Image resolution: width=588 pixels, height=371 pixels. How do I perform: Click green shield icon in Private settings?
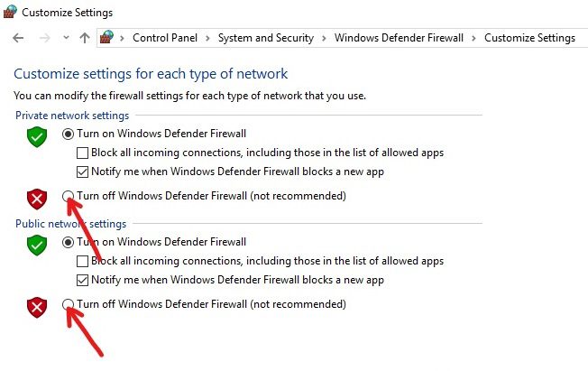coord(37,136)
